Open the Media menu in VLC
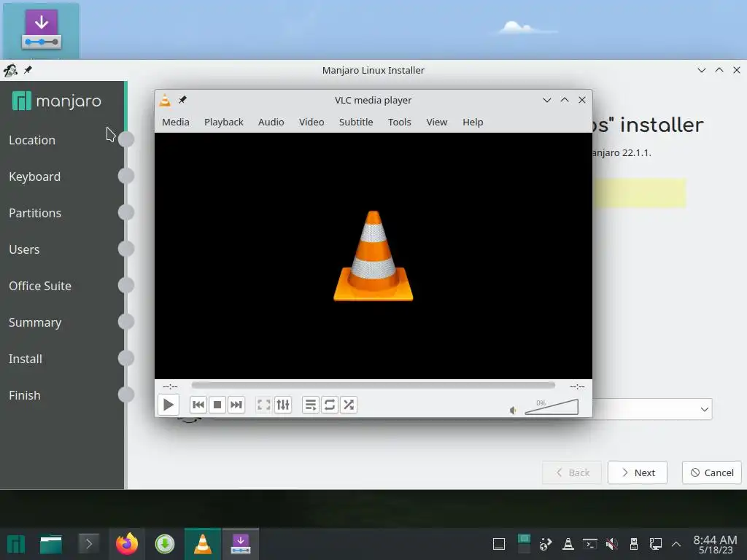This screenshot has height=560, width=747. (175, 122)
